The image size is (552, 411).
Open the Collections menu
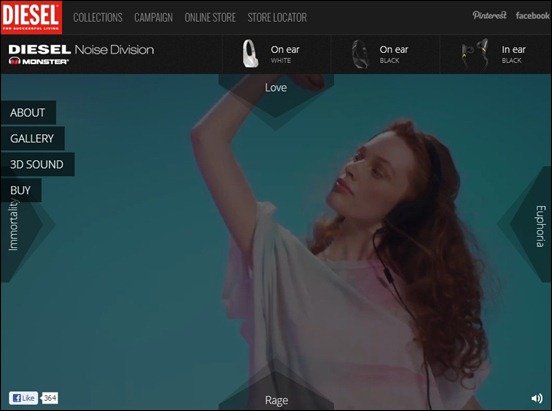pyautogui.click(x=98, y=17)
